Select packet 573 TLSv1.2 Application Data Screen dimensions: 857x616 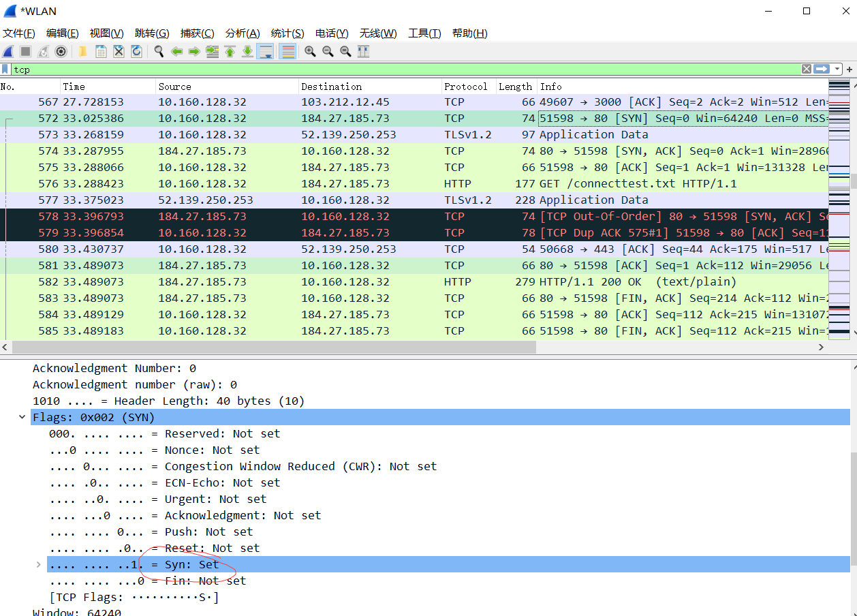click(x=414, y=134)
